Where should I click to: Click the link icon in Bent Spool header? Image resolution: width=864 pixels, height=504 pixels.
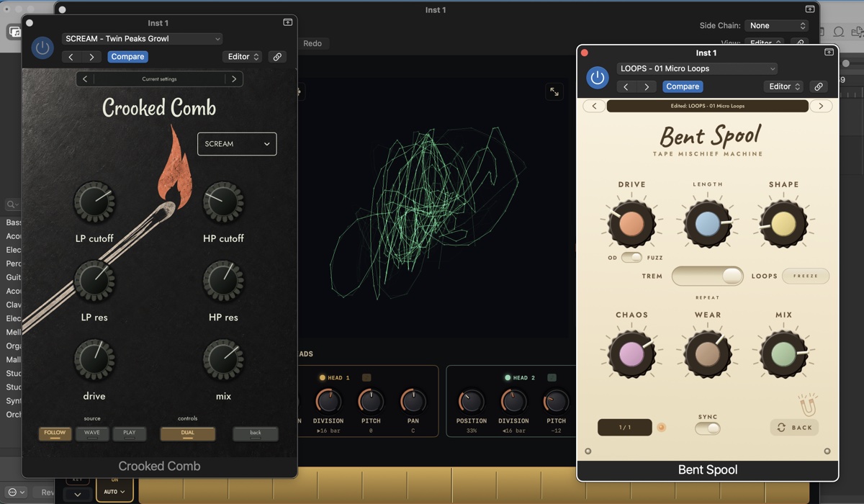[x=818, y=86]
